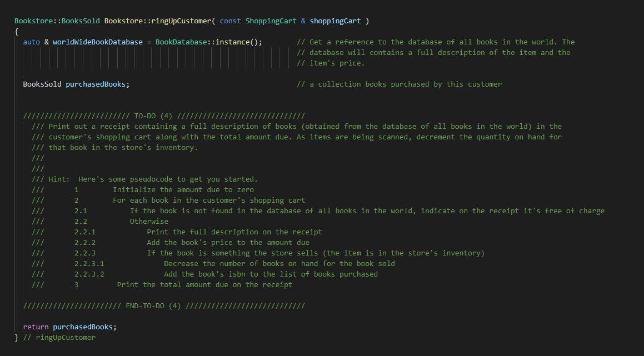Click step 2.2.3.2 "Add the book's isbn"
The width and height of the screenshot is (644, 356).
271,274
